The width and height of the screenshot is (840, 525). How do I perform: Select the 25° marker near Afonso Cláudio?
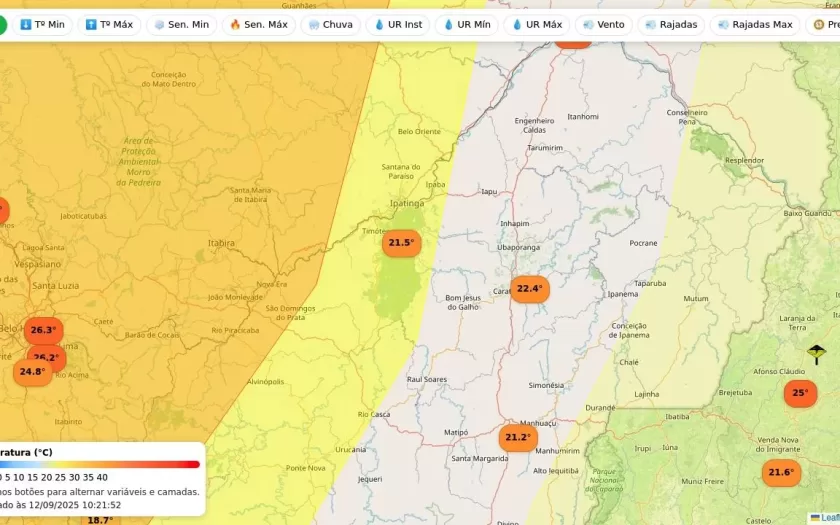pos(800,393)
